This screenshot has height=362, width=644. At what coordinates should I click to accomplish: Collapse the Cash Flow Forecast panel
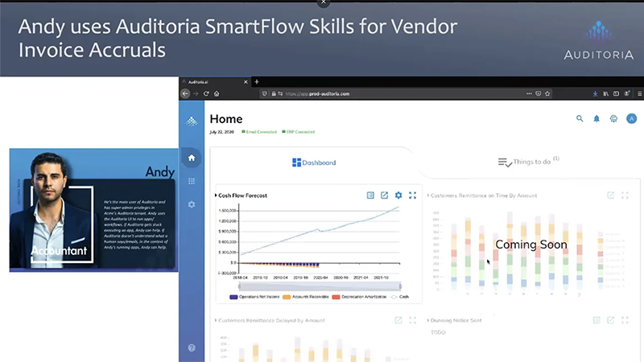tap(216, 195)
